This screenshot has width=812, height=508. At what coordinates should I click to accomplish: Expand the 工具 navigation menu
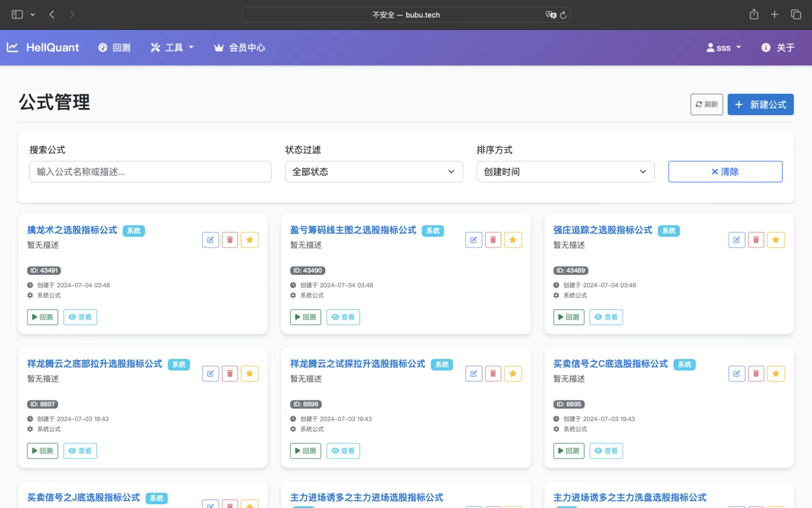(172, 47)
